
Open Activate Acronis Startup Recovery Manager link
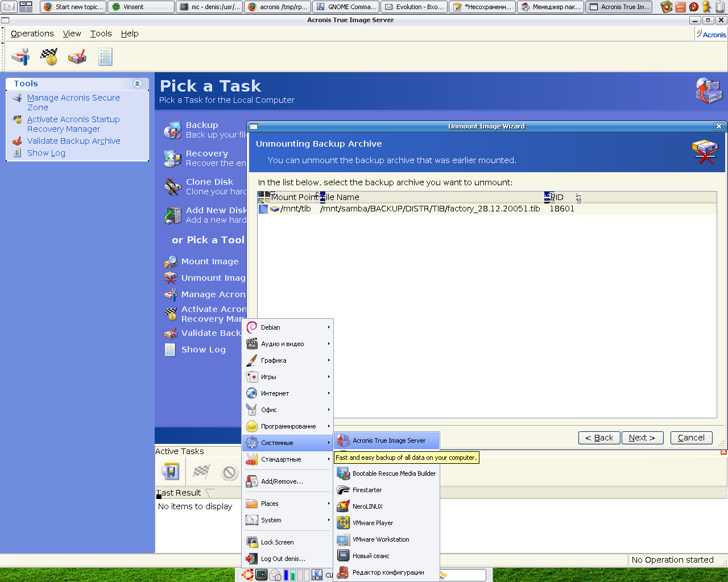click(73, 124)
